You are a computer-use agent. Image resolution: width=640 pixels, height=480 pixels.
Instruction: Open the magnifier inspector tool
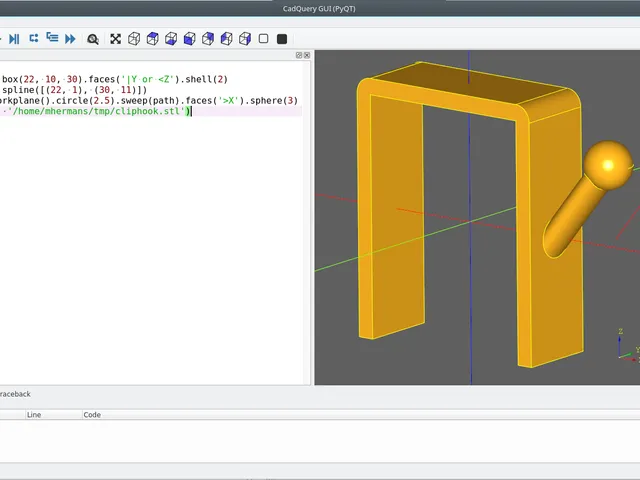click(93, 39)
